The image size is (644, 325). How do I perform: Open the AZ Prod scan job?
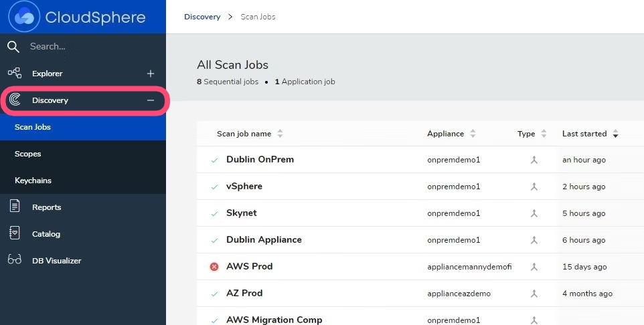tap(244, 293)
